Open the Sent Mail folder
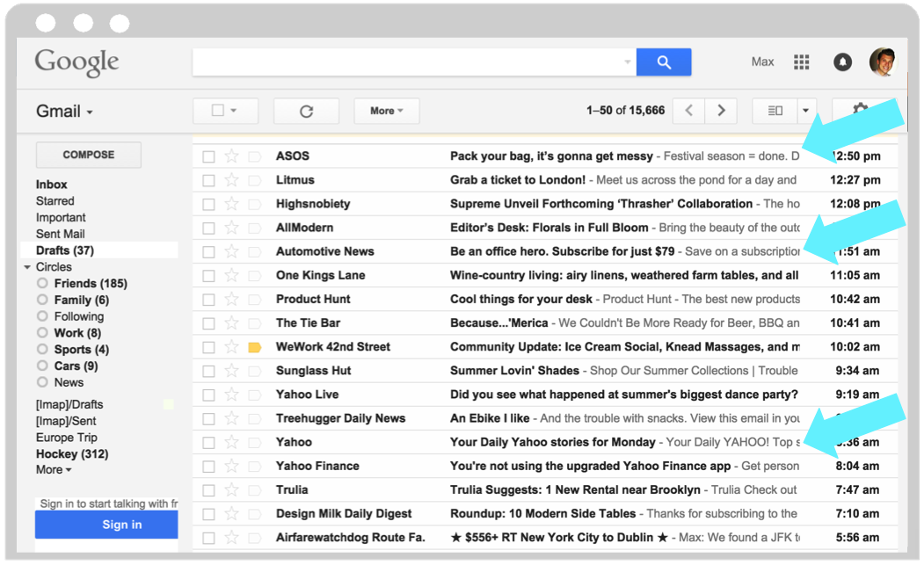Screen dimensions: 924x565 (60, 234)
